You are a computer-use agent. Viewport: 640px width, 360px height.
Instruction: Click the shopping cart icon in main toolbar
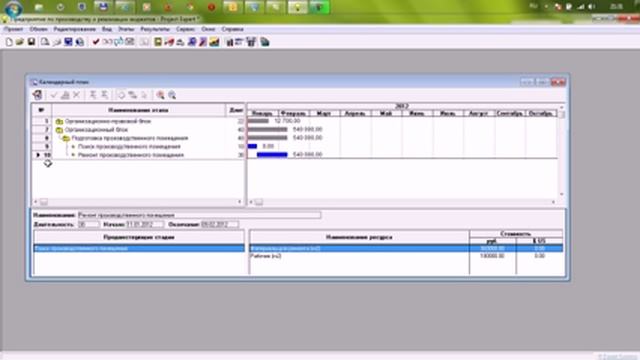tap(251, 42)
